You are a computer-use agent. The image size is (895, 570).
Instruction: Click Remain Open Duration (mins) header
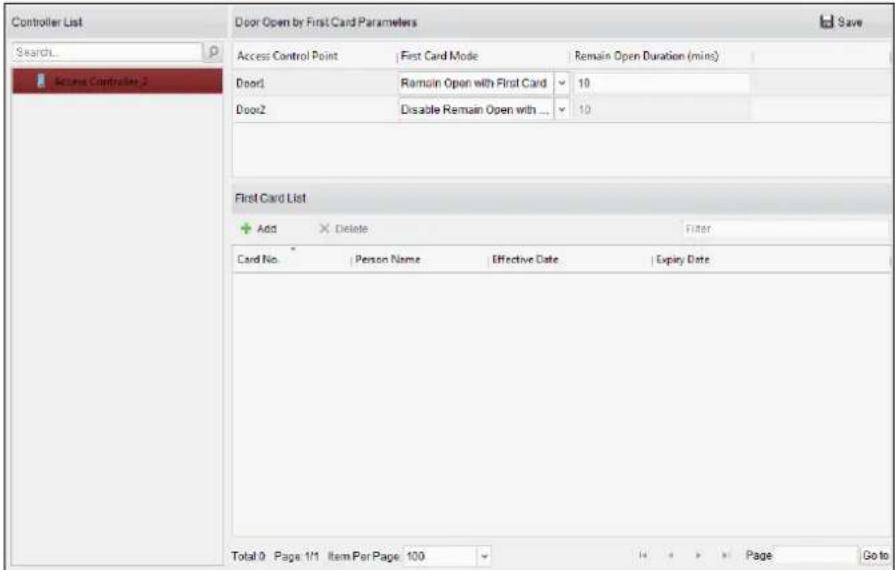click(x=646, y=56)
